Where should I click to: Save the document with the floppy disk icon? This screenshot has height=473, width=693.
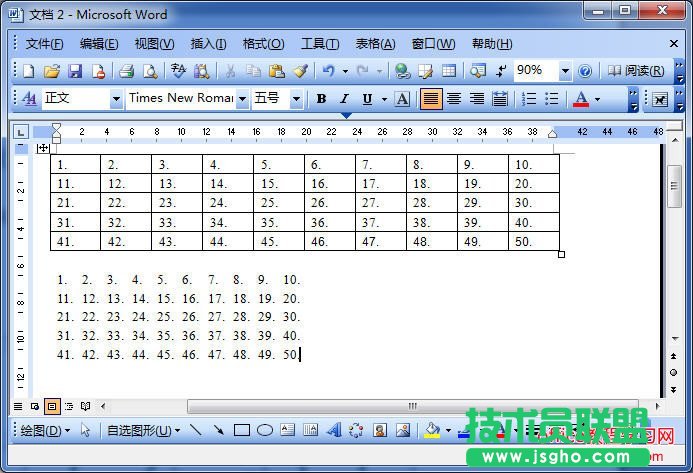[x=75, y=71]
